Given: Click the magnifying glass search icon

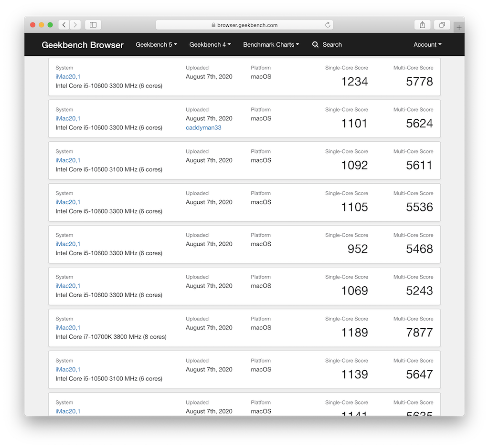Looking at the screenshot, I should click(x=315, y=44).
